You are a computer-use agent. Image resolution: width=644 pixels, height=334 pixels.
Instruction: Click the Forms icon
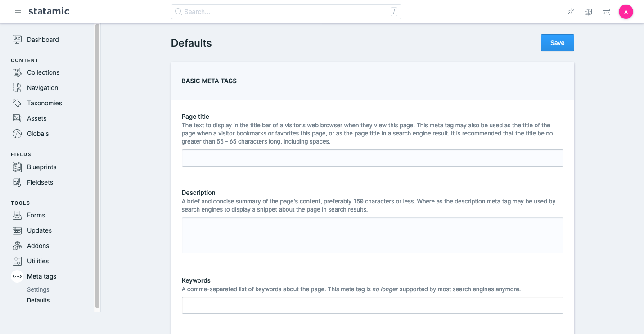point(17,215)
